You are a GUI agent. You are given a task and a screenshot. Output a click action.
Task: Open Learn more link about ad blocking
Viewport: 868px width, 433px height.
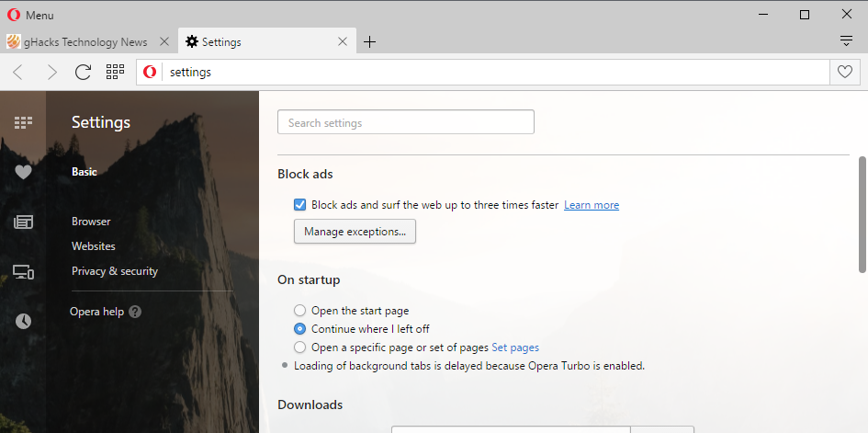click(x=592, y=205)
